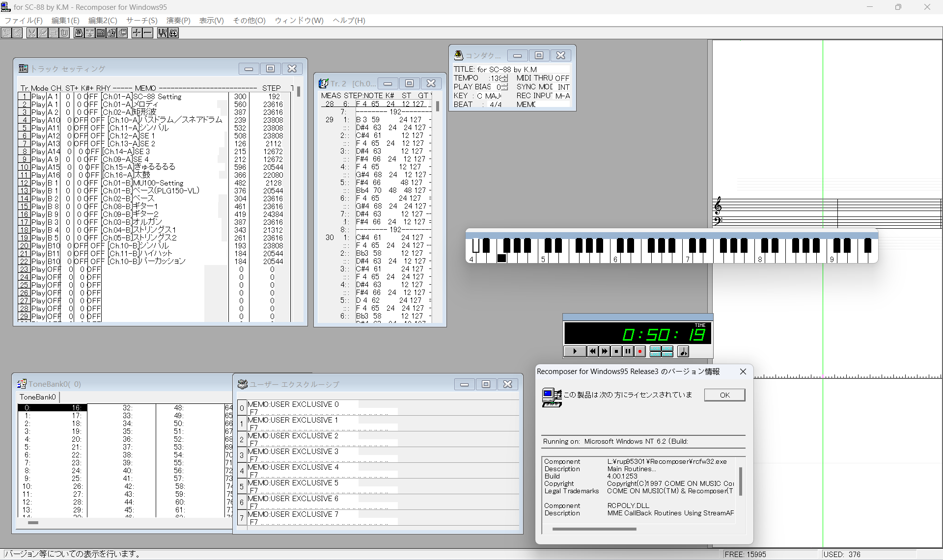The height and width of the screenshot is (560, 943).
Task: Pause playback with the pause button
Action: [x=628, y=351]
